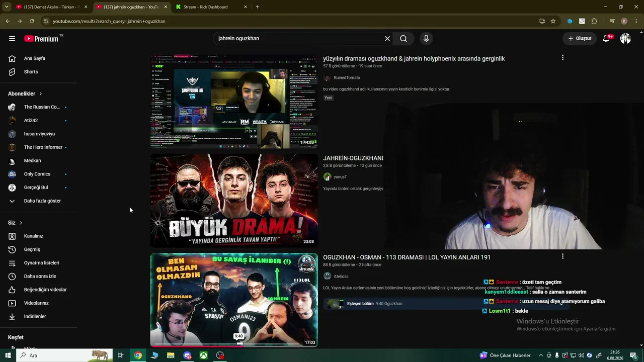Click the install app icon in address bar
The image size is (644, 362).
[542, 21]
